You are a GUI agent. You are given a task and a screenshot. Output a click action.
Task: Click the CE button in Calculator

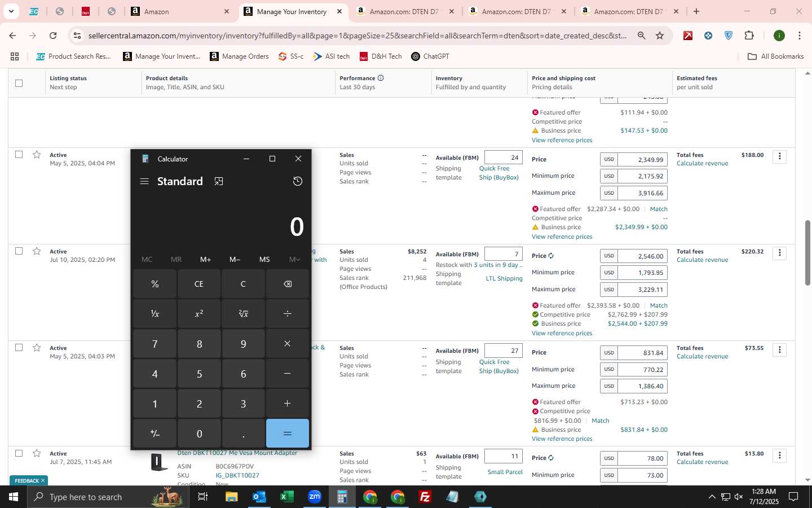pos(199,284)
